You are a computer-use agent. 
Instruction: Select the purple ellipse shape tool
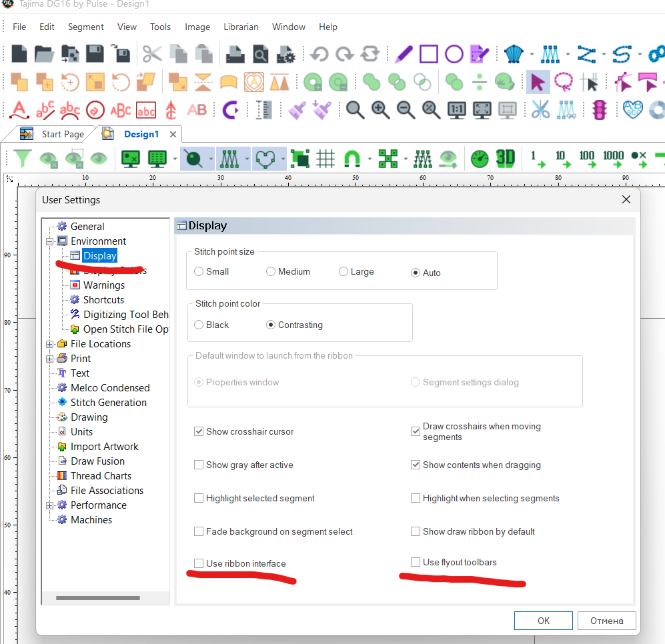click(x=454, y=54)
